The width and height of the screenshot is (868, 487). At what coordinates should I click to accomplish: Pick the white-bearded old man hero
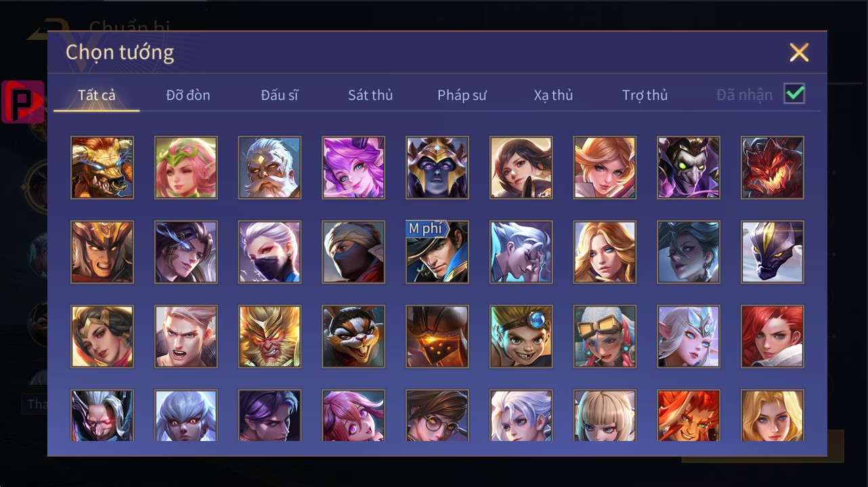269,168
